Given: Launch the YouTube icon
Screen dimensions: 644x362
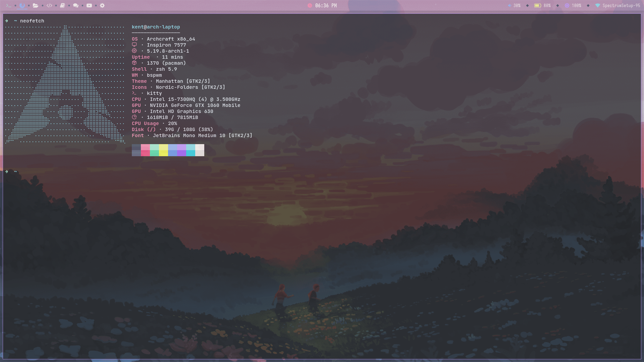Looking at the screenshot, I should tap(89, 5).
